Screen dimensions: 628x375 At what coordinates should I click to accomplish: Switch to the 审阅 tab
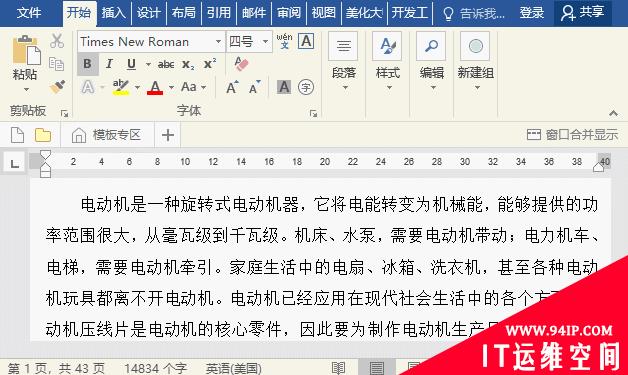pos(289,13)
